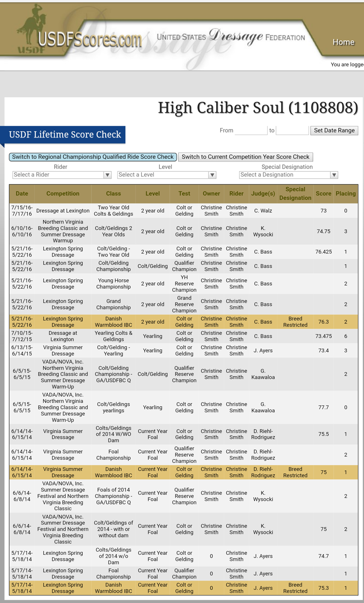Viewport: 364px width, 603px height.
Task: Open the Select a Rider dropdown
Action: tap(62, 175)
